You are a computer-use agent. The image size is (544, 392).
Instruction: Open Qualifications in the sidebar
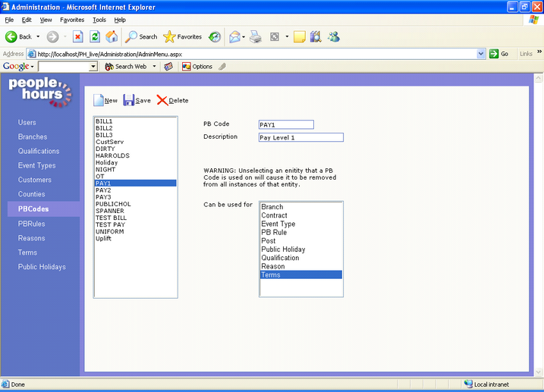[39, 151]
